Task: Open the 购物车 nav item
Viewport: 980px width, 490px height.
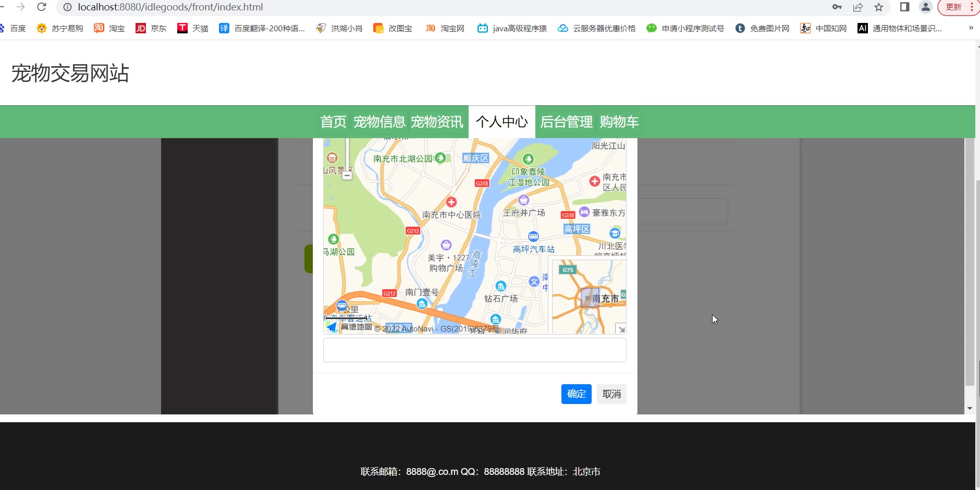Action: point(619,122)
